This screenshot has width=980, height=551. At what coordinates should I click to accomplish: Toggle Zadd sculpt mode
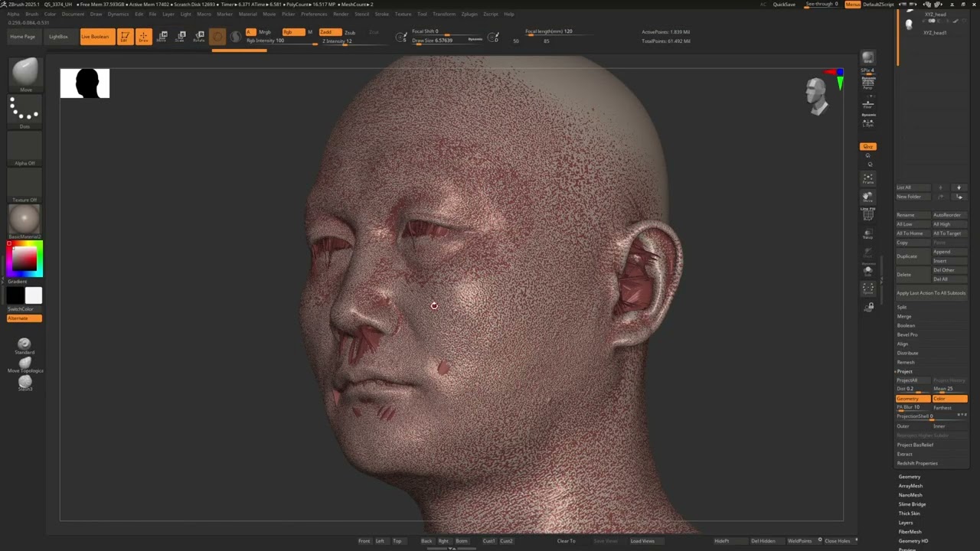330,32
